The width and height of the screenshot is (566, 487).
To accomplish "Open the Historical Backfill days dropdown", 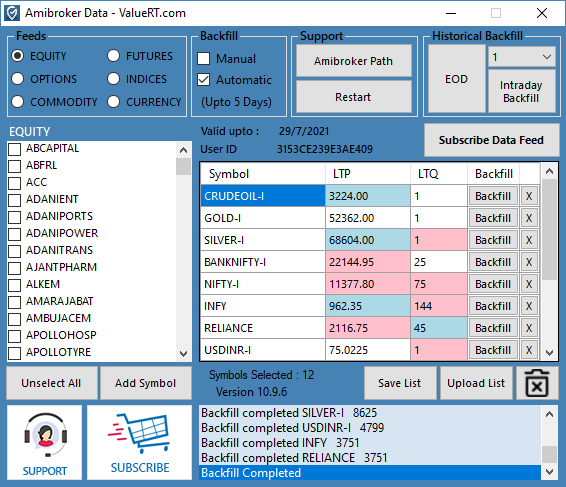I will [x=522, y=57].
